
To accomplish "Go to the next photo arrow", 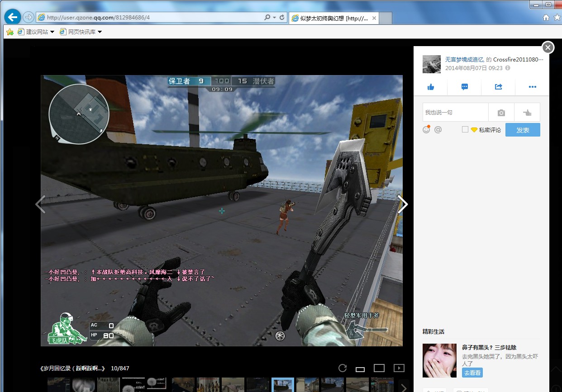I will [x=403, y=204].
